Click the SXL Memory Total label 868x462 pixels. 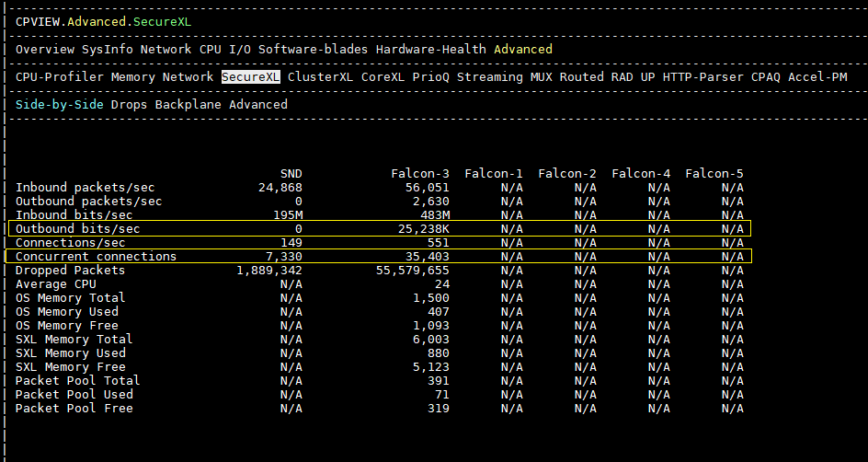pyautogui.click(x=74, y=339)
